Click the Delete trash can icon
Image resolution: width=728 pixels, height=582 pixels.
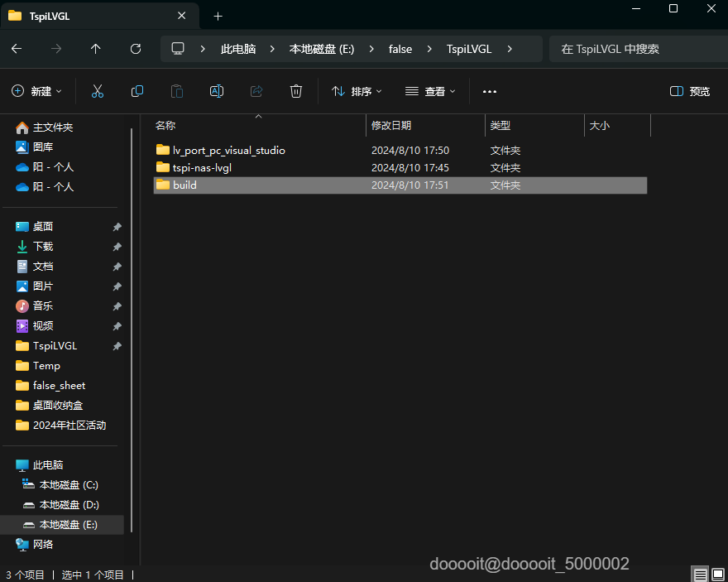coord(296,91)
